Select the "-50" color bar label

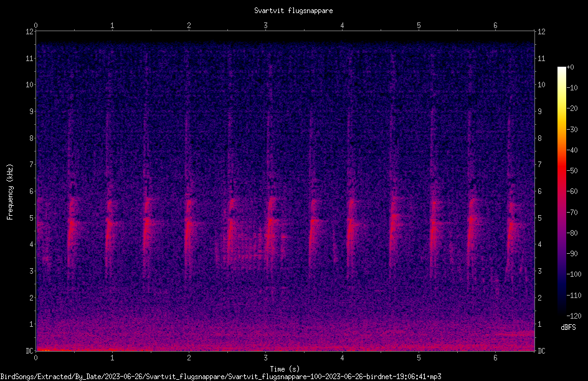point(572,171)
